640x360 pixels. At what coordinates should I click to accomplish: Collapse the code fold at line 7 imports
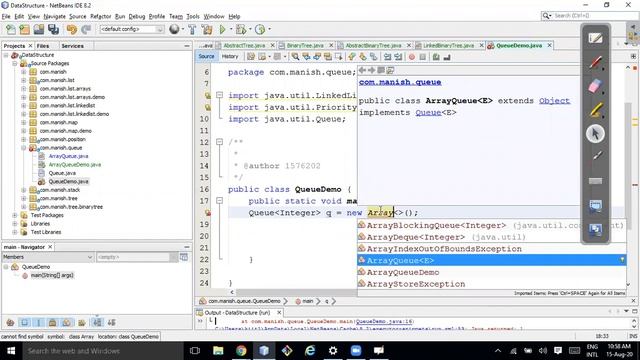pos(219,95)
